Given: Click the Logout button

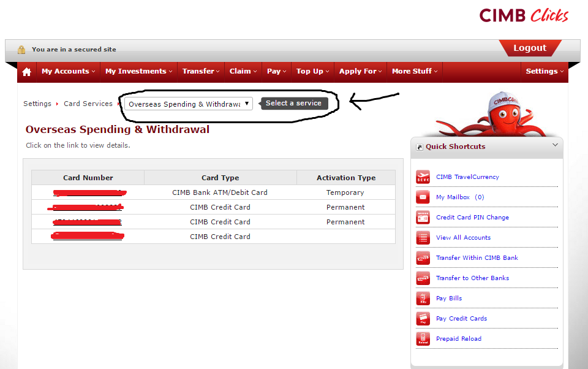Looking at the screenshot, I should 529,48.
